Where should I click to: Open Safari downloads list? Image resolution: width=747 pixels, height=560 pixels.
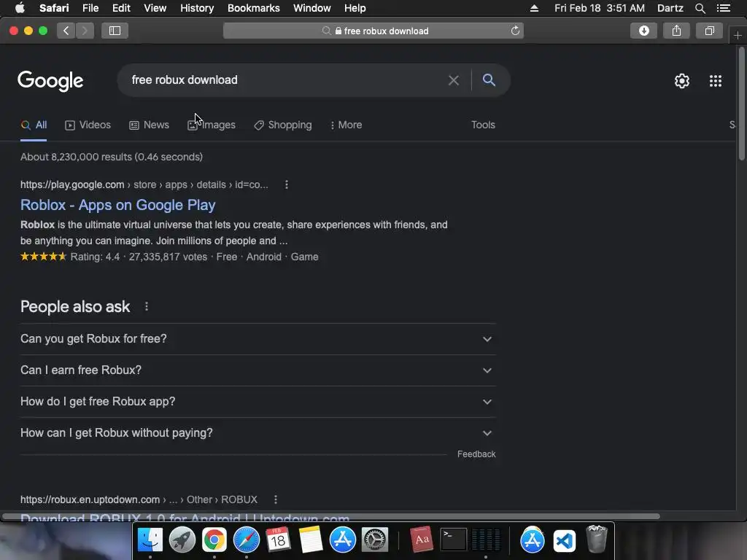pyautogui.click(x=643, y=31)
